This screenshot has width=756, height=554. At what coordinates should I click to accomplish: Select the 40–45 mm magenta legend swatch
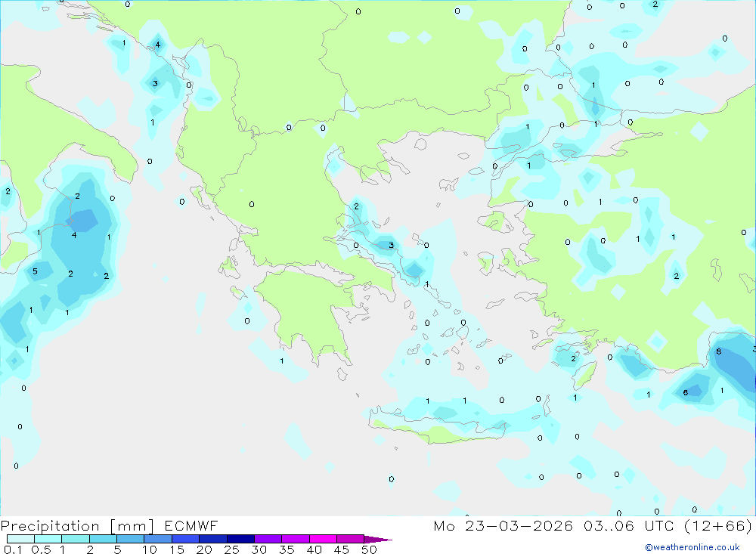point(323,539)
